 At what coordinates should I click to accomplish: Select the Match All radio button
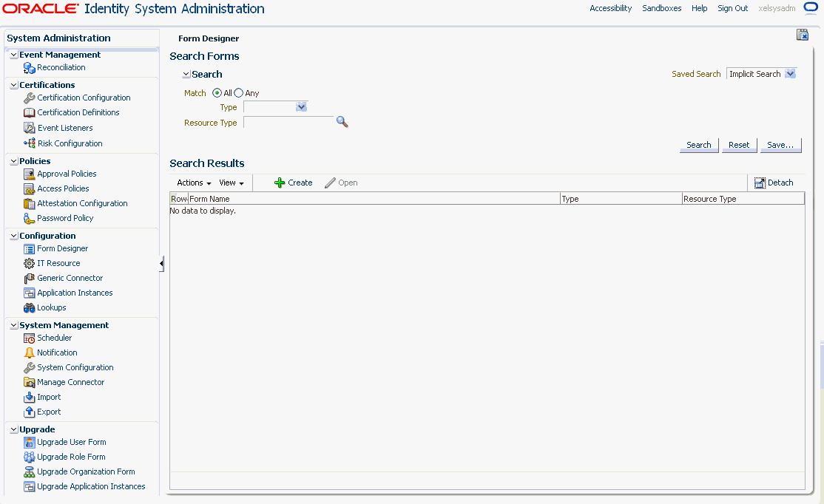coord(217,93)
